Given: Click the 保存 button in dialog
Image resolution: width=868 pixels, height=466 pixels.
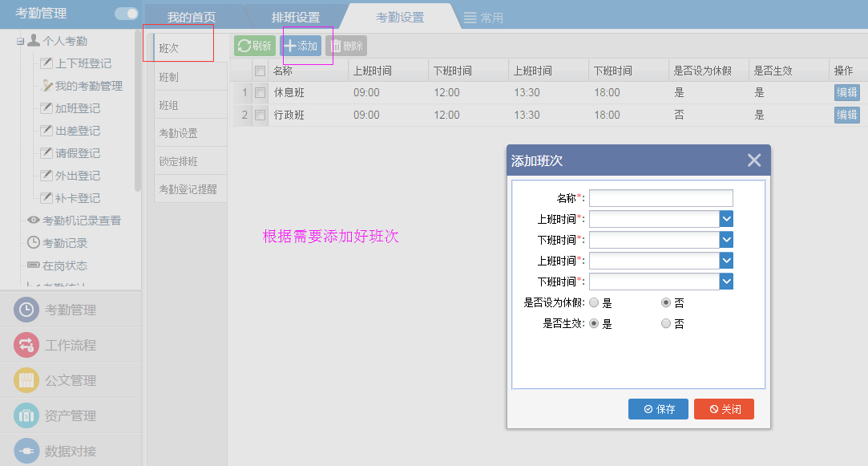Looking at the screenshot, I should pos(658,409).
